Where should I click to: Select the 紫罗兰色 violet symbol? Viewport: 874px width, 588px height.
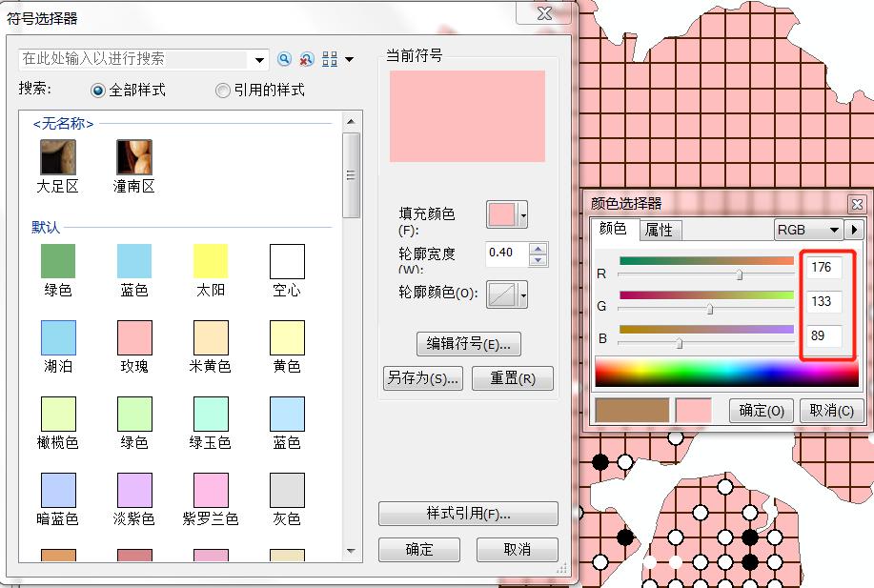(211, 490)
